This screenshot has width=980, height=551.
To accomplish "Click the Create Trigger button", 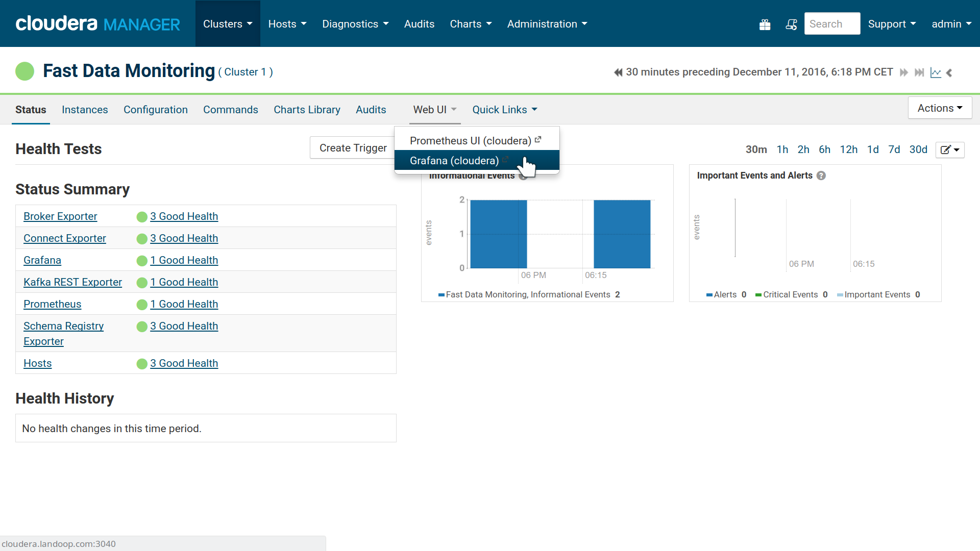I will coord(352,148).
